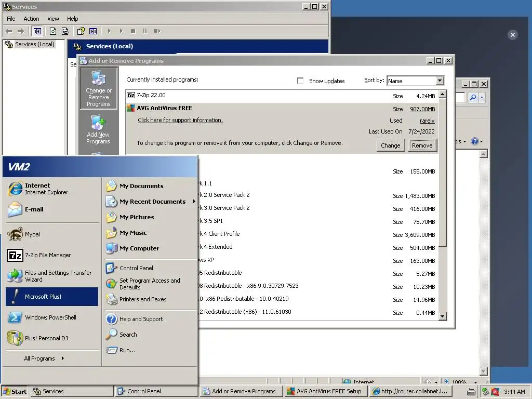
Task: Open E-mail in the Start menu
Action: pyautogui.click(x=52, y=209)
